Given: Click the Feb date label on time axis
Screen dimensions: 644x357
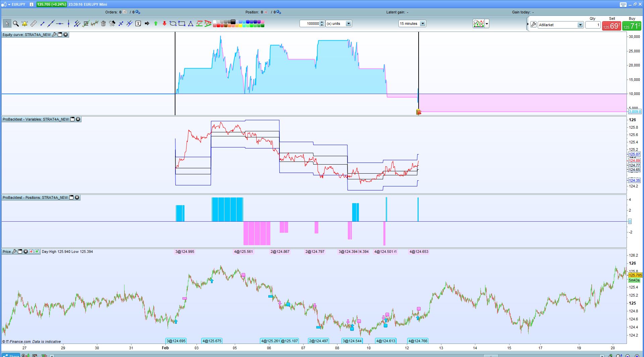Looking at the screenshot, I should (165, 348).
